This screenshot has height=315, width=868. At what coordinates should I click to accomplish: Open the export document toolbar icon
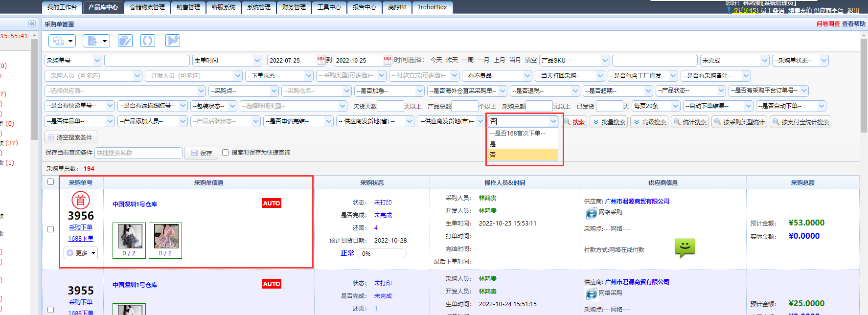point(96,41)
